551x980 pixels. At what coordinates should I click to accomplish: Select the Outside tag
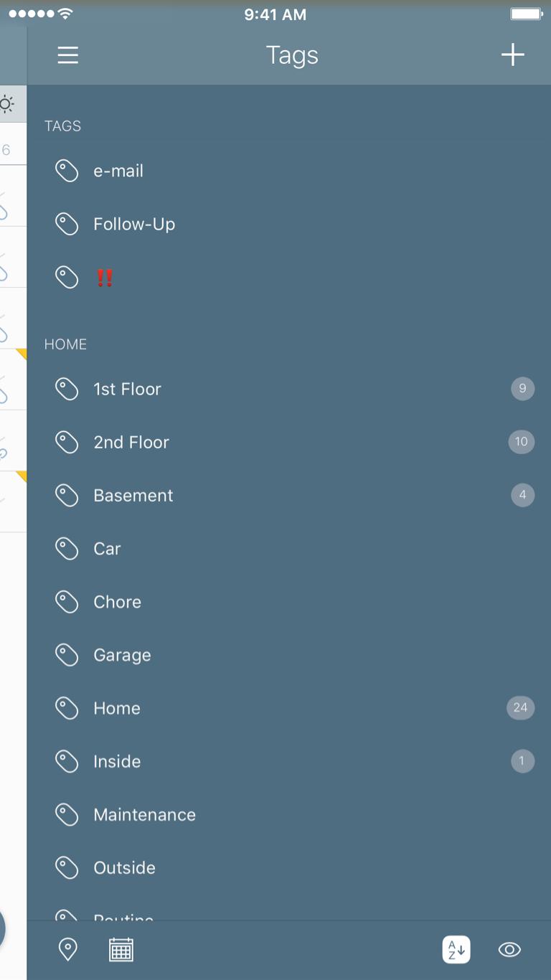[x=289, y=867]
